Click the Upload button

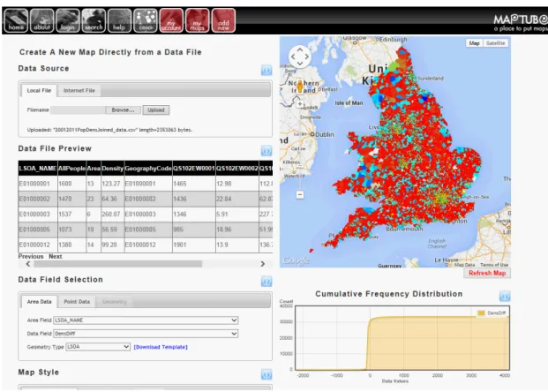[156, 109]
